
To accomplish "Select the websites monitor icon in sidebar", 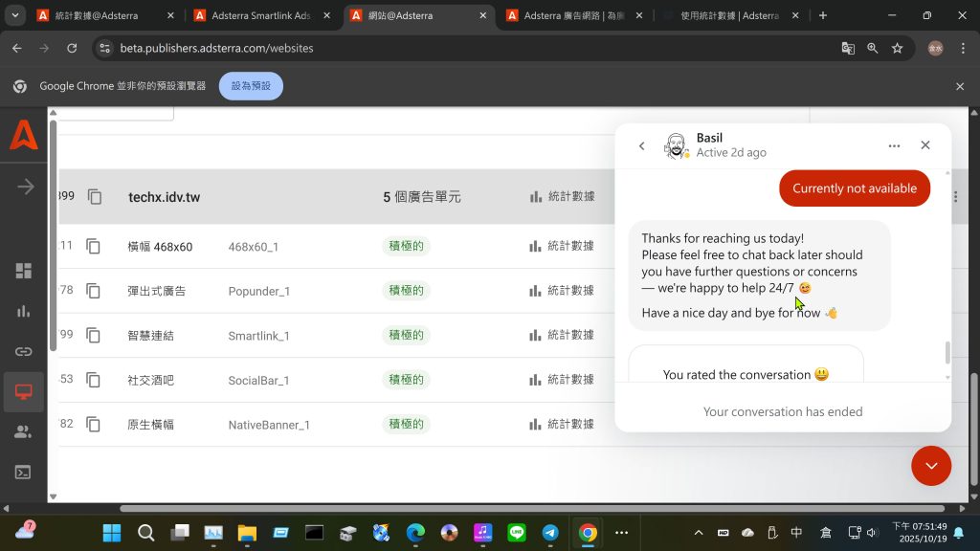I will [24, 392].
